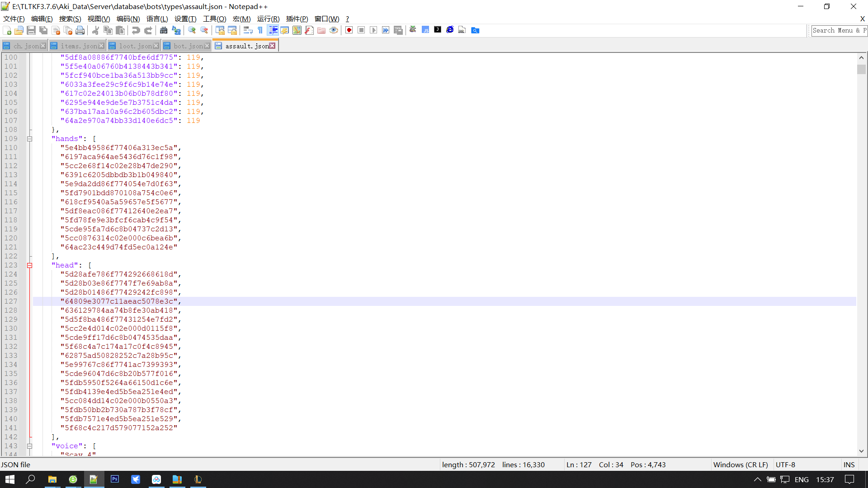Viewport: 868px width, 488px height.
Task: Click the New file toolbar icon
Action: [7, 30]
